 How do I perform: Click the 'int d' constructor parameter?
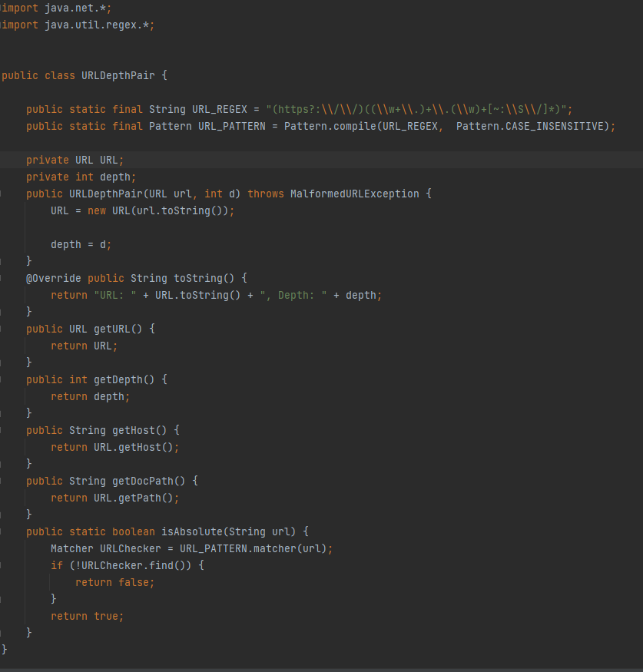[220, 194]
